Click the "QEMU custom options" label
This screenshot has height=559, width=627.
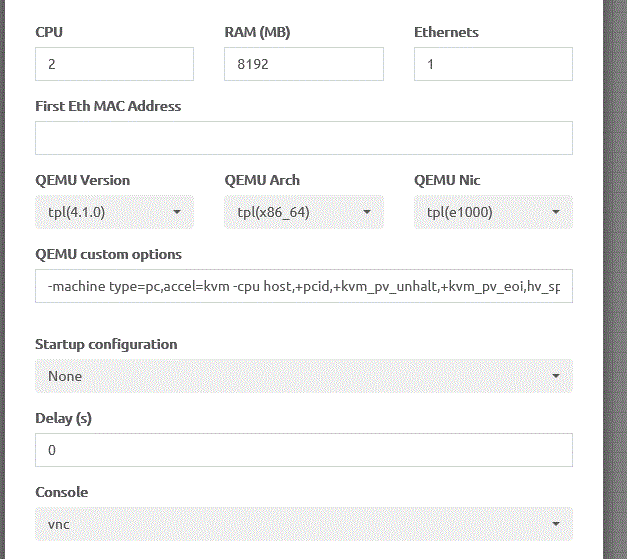(x=108, y=254)
